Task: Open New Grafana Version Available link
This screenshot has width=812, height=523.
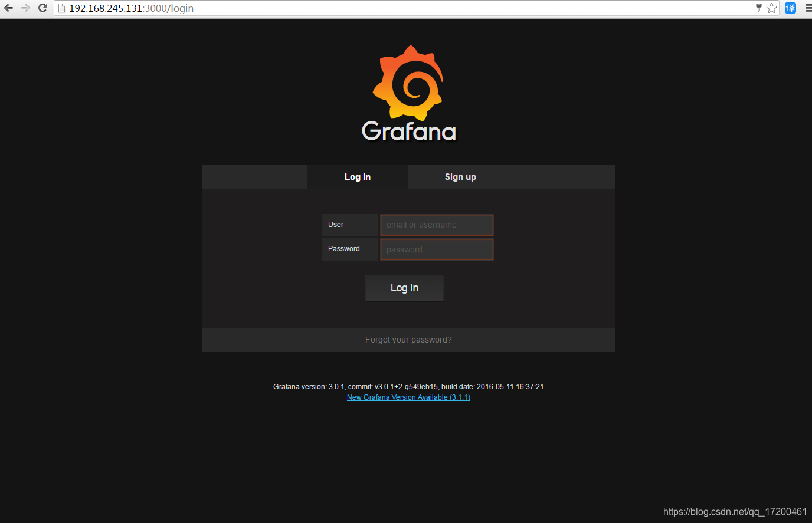Action: coord(408,397)
